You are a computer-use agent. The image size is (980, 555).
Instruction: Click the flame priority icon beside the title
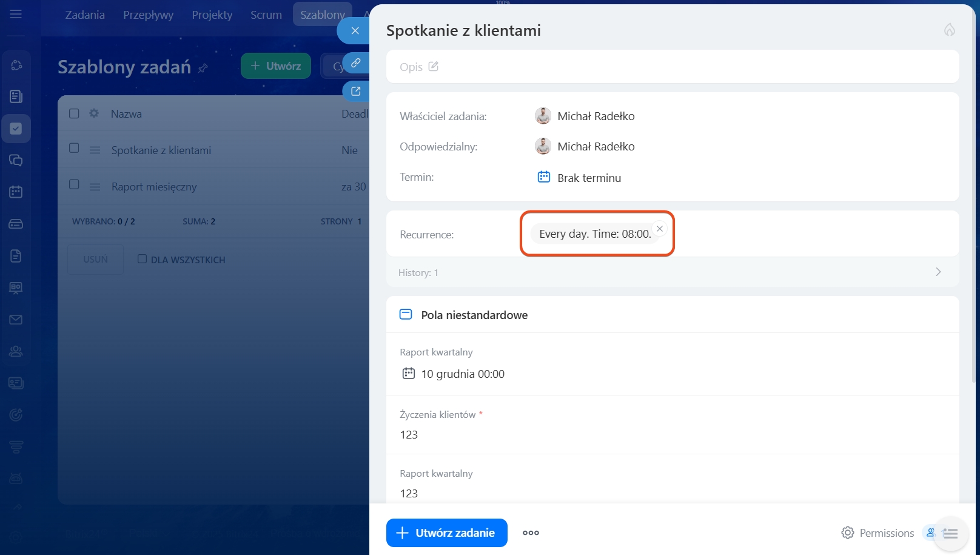pyautogui.click(x=949, y=30)
